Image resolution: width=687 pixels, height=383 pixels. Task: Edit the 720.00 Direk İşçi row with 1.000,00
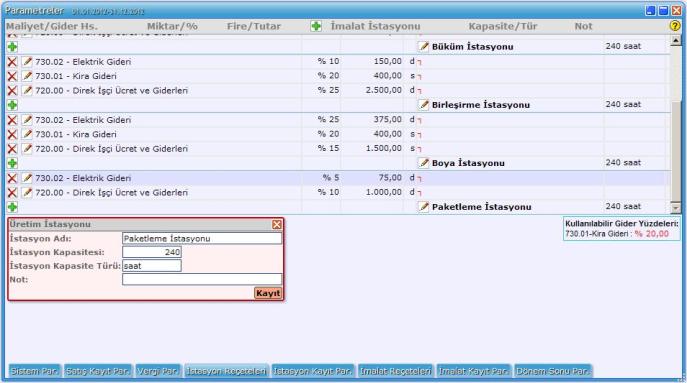coord(27,193)
